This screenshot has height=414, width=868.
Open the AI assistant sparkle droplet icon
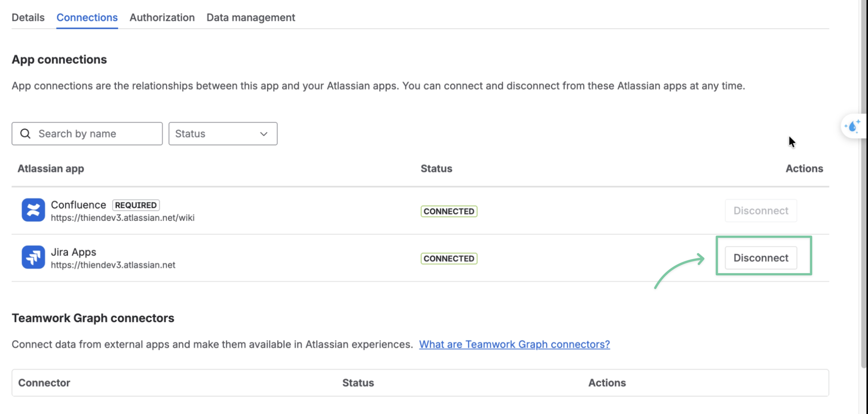(x=853, y=126)
